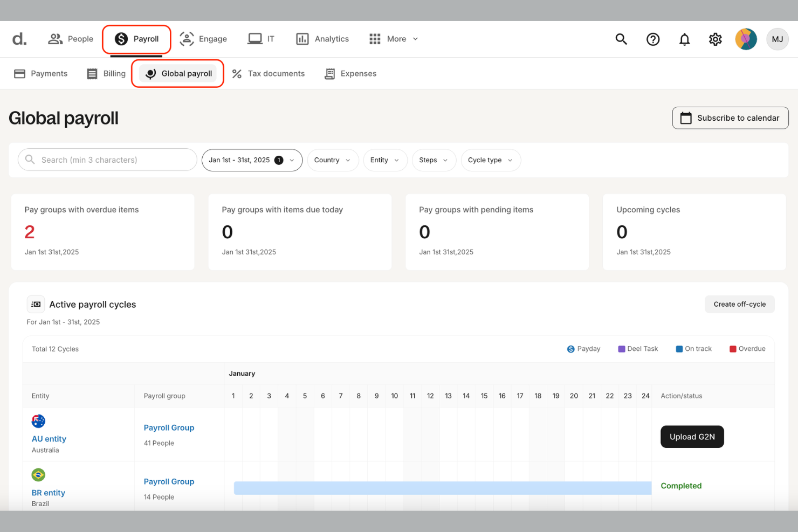Click the red Overdue legend swatch
The height and width of the screenshot is (532, 798).
[x=733, y=349]
